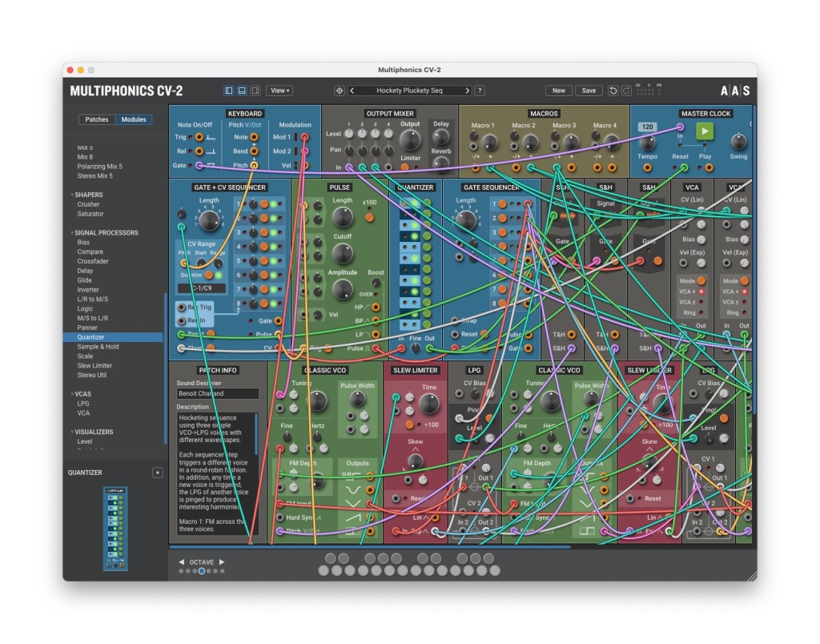Click the Save button

click(589, 91)
